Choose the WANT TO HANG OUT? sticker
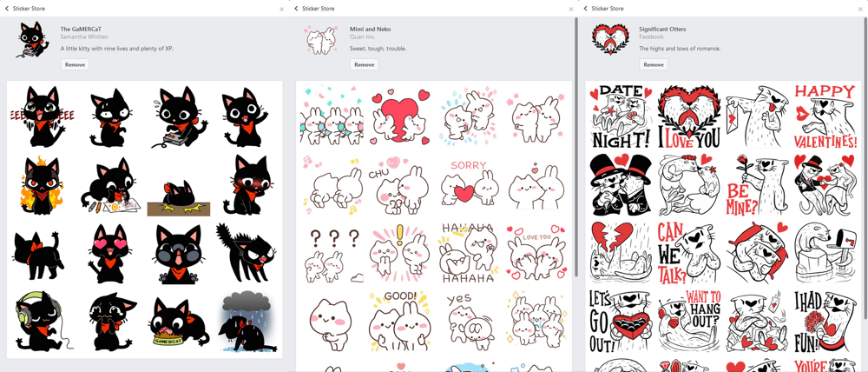 tap(688, 322)
